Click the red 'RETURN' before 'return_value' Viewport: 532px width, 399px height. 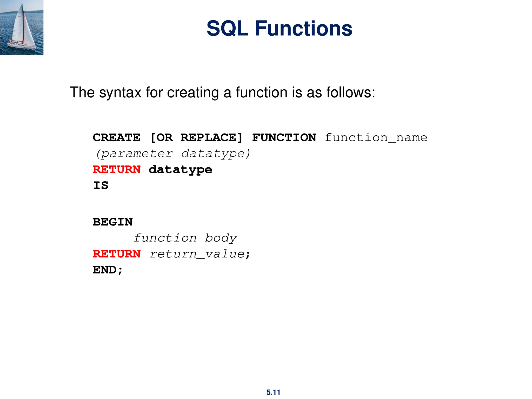(x=117, y=254)
